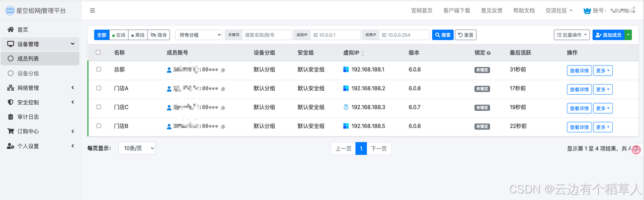Click user icon in 门店A account cell
This screenshot has height=200, width=644.
click(169, 89)
